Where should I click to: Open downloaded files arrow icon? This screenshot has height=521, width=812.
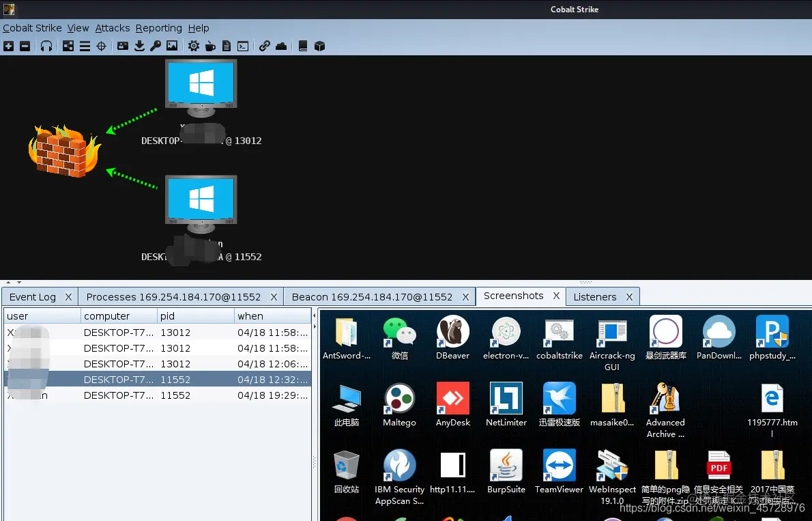139,46
